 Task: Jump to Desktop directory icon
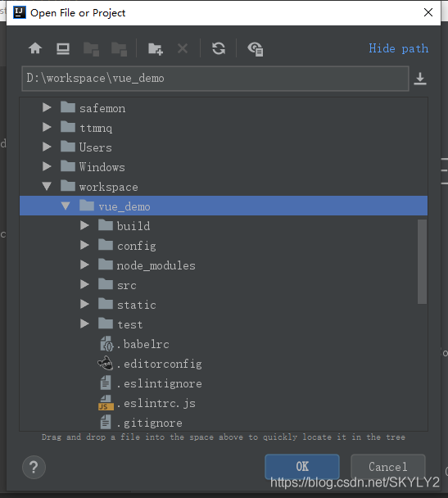63,48
